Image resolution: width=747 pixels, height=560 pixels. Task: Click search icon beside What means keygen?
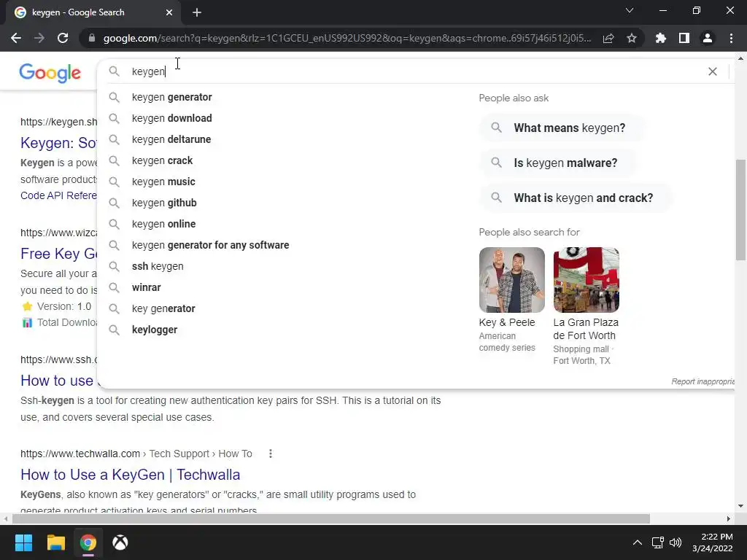point(496,128)
